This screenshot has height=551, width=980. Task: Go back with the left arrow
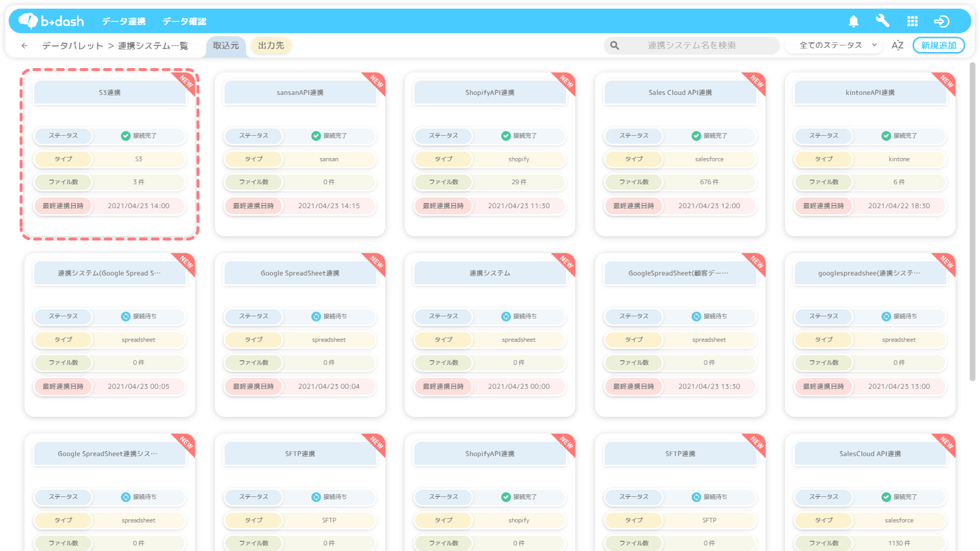[24, 46]
